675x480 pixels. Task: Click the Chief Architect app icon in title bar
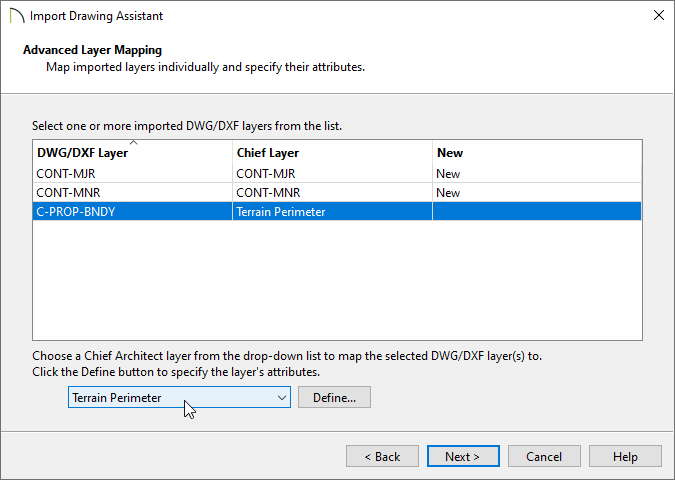click(16, 16)
